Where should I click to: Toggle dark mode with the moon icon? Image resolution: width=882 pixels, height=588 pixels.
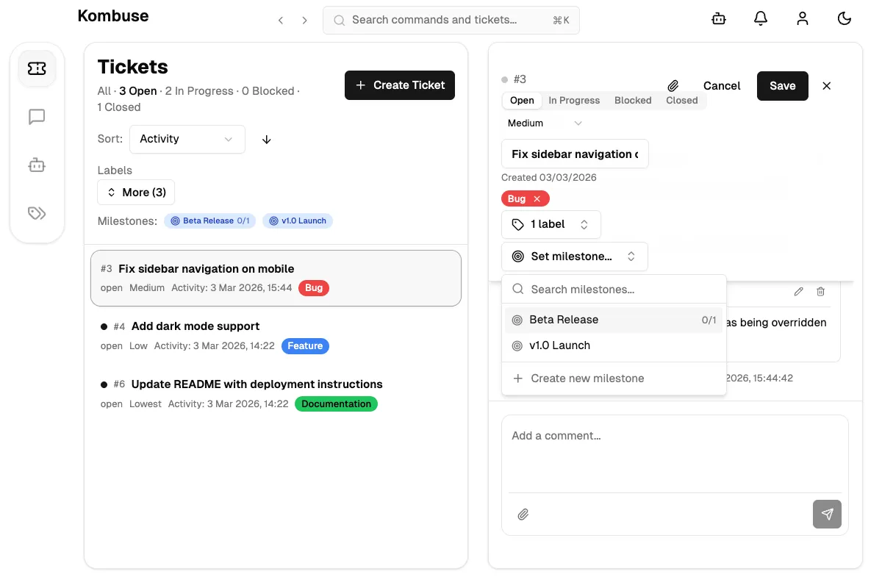pos(845,18)
